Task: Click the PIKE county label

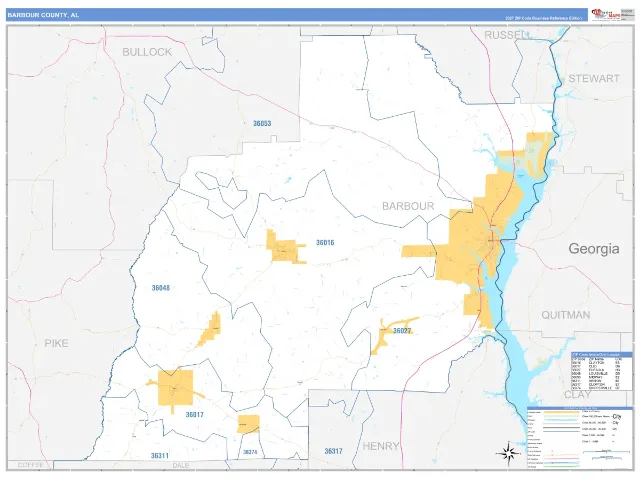Action: point(56,343)
